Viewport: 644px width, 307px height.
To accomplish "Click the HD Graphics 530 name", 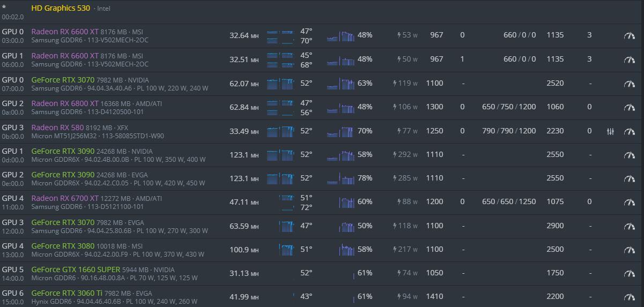I will [61, 8].
